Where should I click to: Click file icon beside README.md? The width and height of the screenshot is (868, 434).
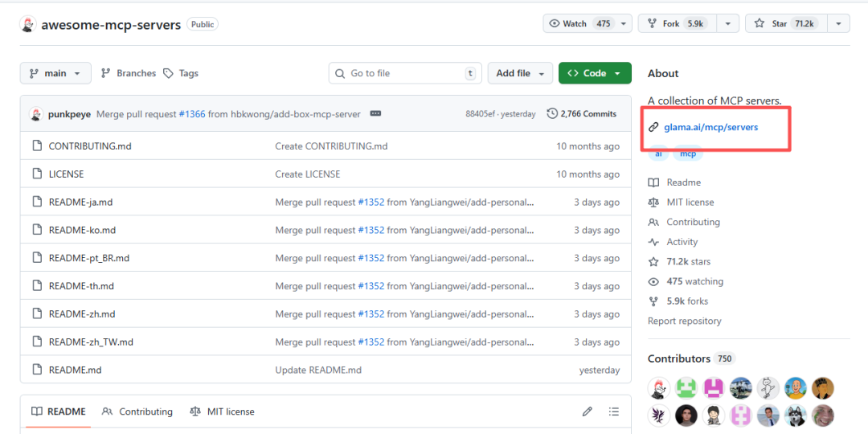click(37, 370)
